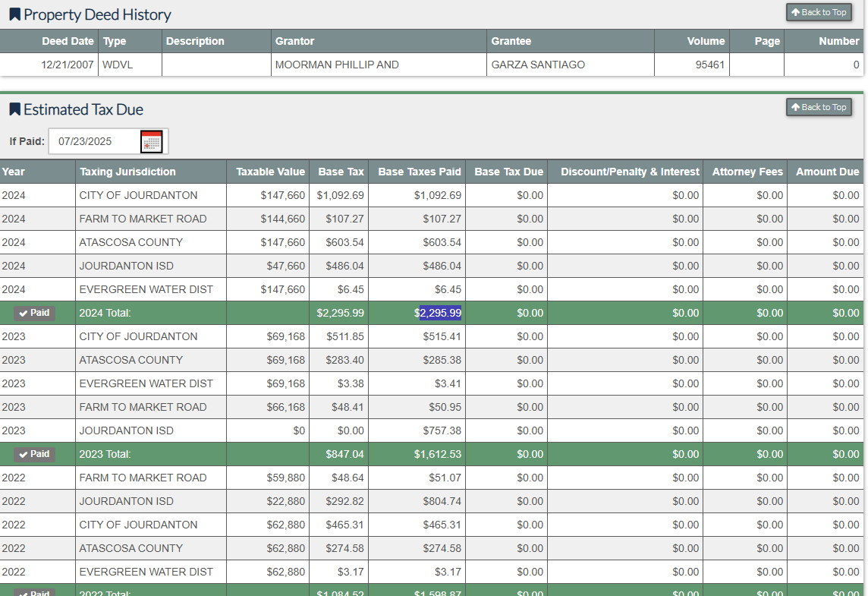This screenshot has height=596, width=868.
Task: Click the Base Taxes Paid column header
Action: click(x=419, y=172)
